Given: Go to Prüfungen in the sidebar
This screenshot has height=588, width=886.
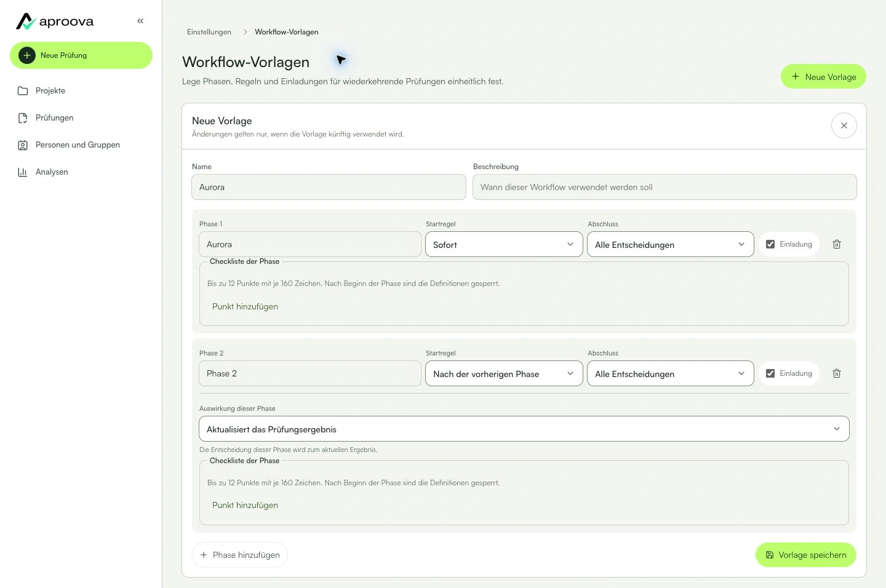Looking at the screenshot, I should click(x=54, y=118).
